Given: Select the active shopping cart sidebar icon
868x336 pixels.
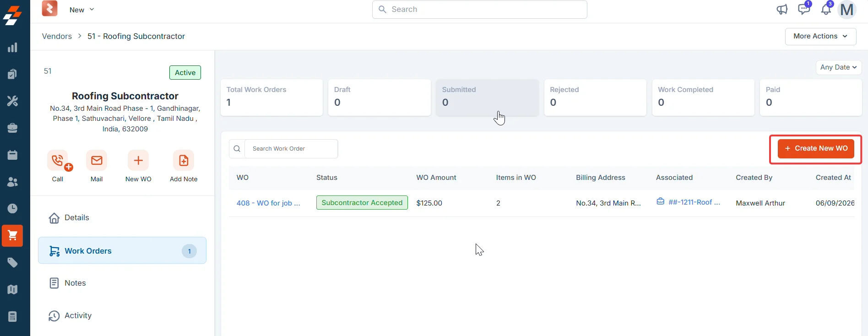Looking at the screenshot, I should (x=12, y=236).
